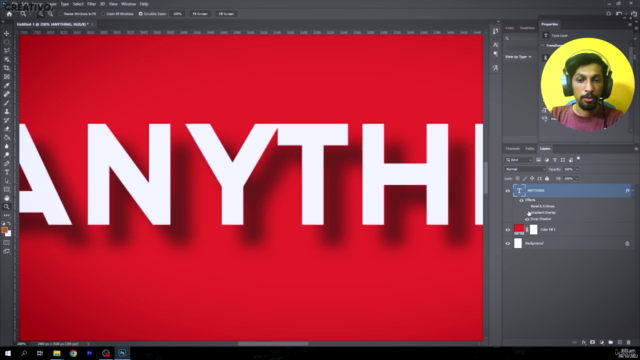640x360 pixels.
Task: Open the Filter menu
Action: [91, 4]
